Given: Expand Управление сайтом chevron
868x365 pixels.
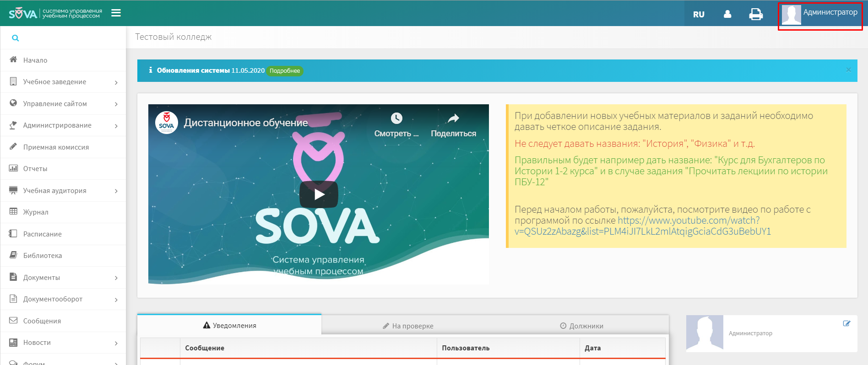Looking at the screenshot, I should [x=116, y=104].
